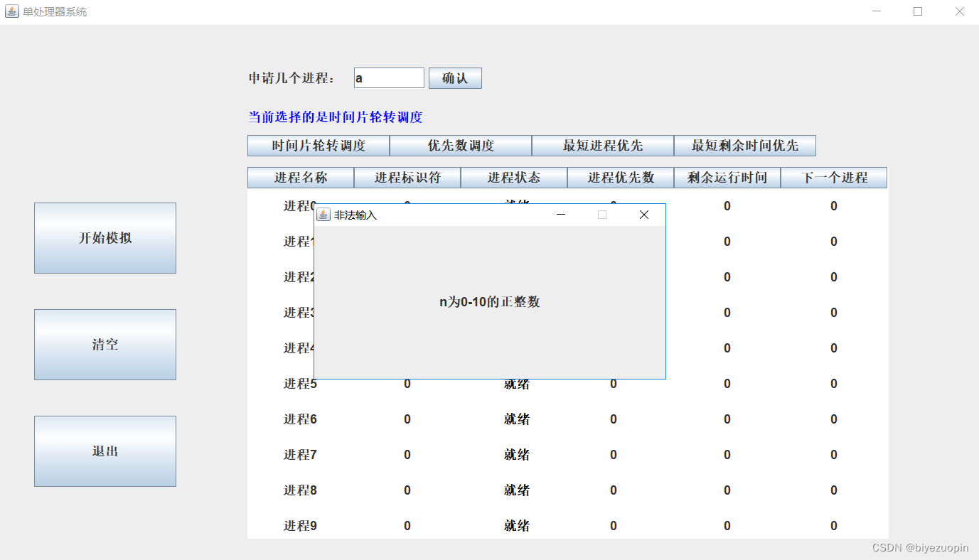Click the 进程名称 column header
979x560 pixels.
click(x=301, y=178)
